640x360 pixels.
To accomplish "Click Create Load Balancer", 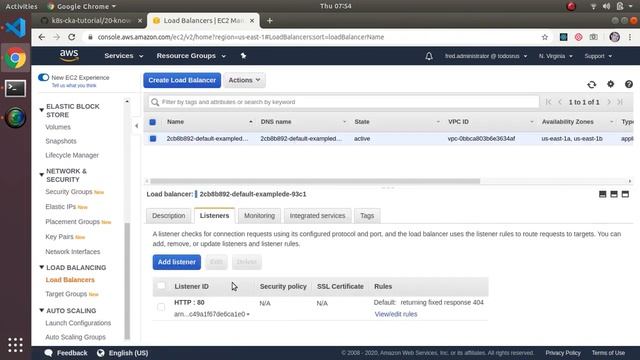I will (x=182, y=80).
